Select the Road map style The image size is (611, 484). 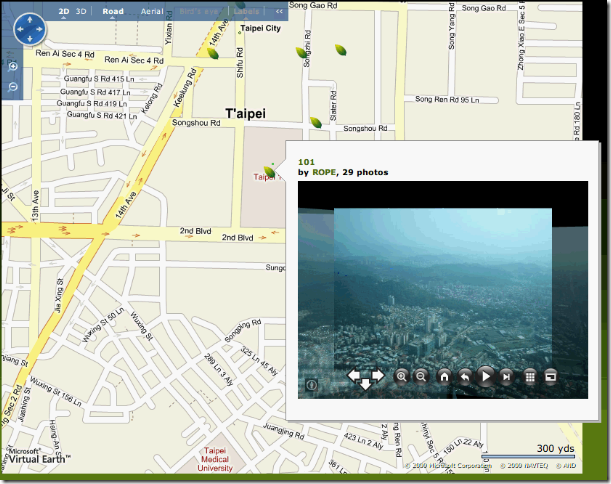pos(113,11)
